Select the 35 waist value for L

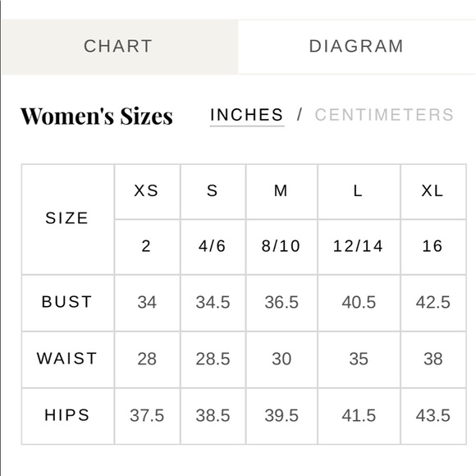coord(359,359)
